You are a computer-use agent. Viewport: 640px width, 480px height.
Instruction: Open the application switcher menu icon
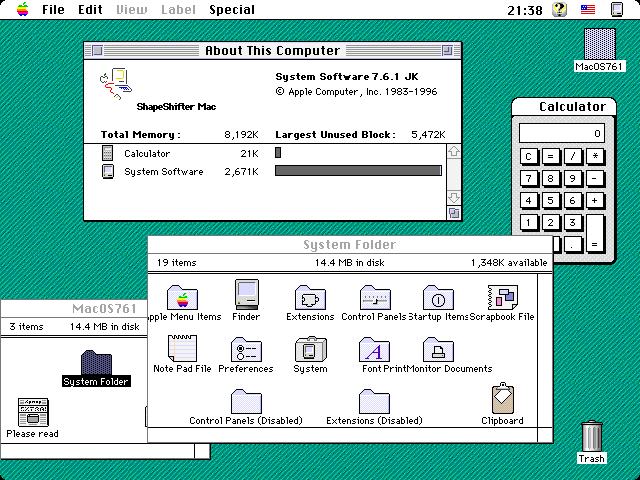[x=617, y=10]
